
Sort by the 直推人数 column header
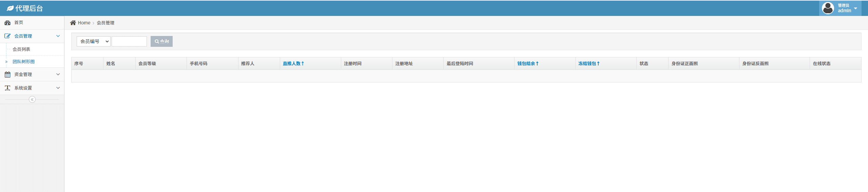293,63
